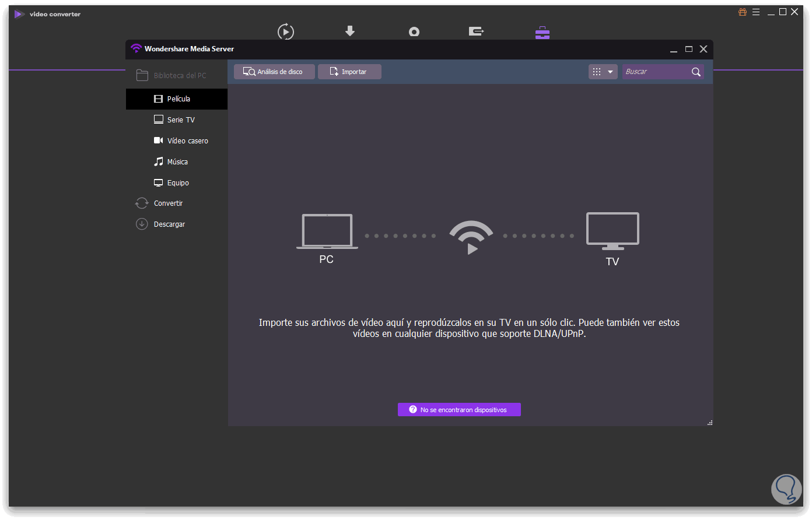Maximize the Wondershare Media Server window
Screen dimensions: 812x520
click(689, 49)
